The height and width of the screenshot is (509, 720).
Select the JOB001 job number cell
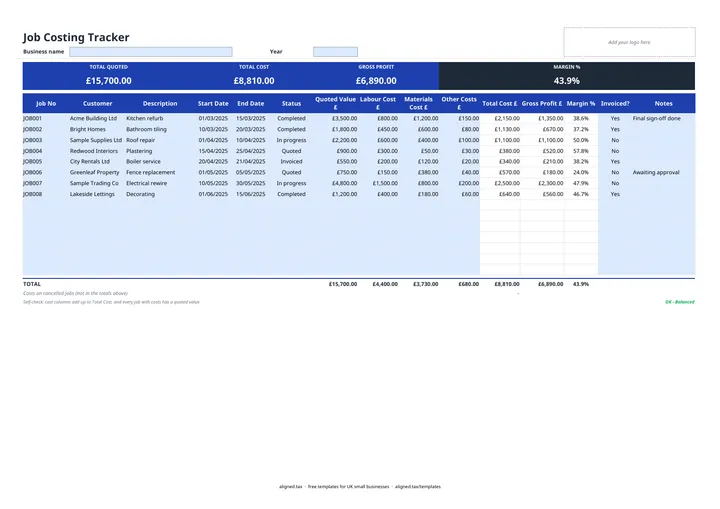coord(33,119)
